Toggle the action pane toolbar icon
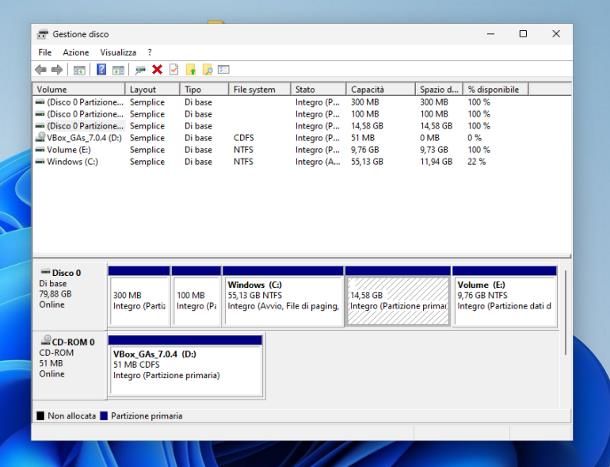Viewport: 610px width, 467px height. click(x=118, y=70)
